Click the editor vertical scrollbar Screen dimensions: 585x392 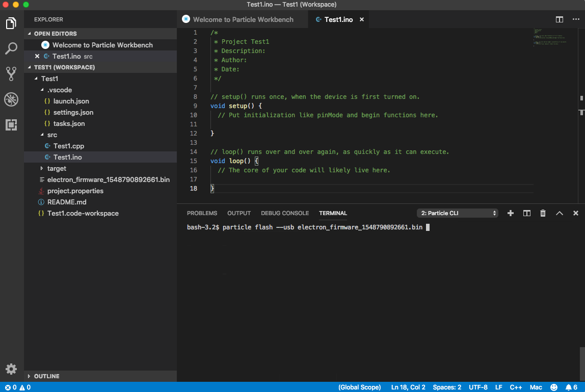pyautogui.click(x=581, y=116)
